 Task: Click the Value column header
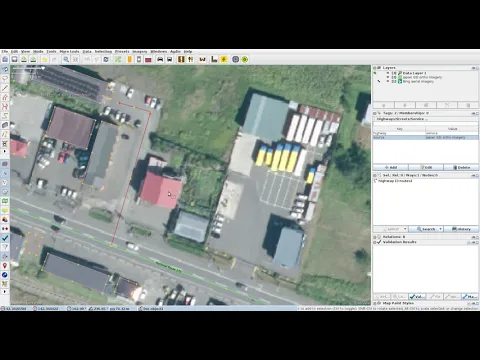(x=452, y=129)
